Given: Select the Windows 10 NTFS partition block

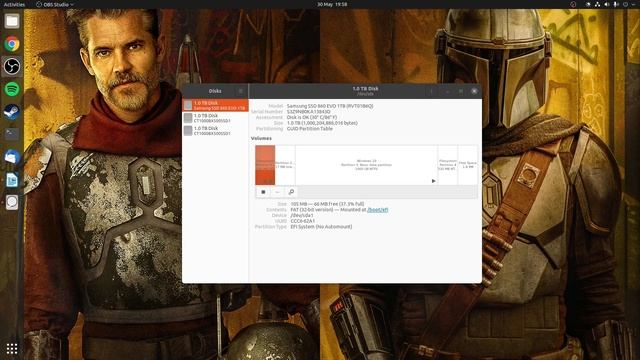Looking at the screenshot, I should click(366, 165).
